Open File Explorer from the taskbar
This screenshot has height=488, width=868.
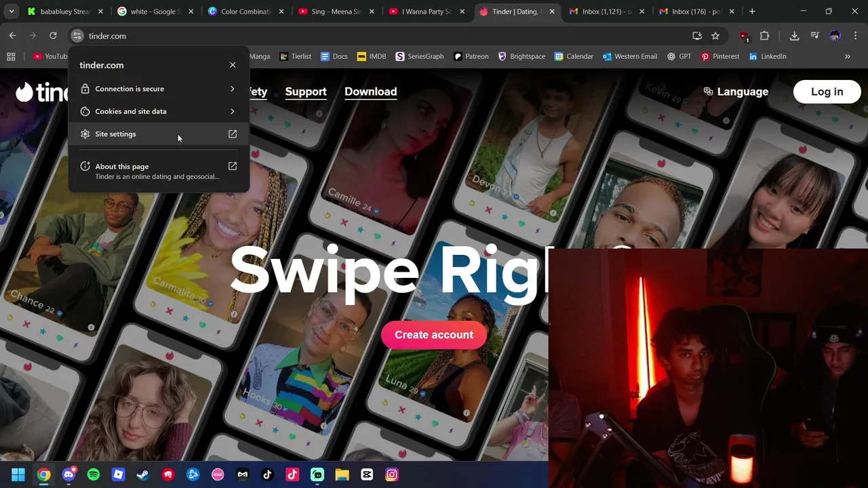pyautogui.click(x=342, y=475)
